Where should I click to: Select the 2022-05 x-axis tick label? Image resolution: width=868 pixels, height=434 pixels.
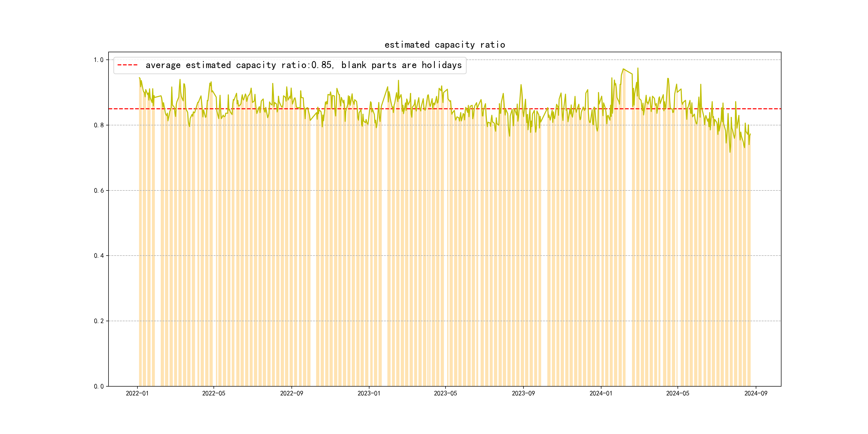tap(214, 394)
